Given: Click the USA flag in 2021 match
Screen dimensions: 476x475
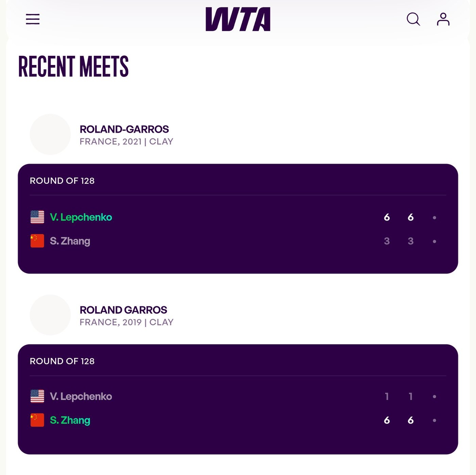Looking at the screenshot, I should tap(37, 217).
